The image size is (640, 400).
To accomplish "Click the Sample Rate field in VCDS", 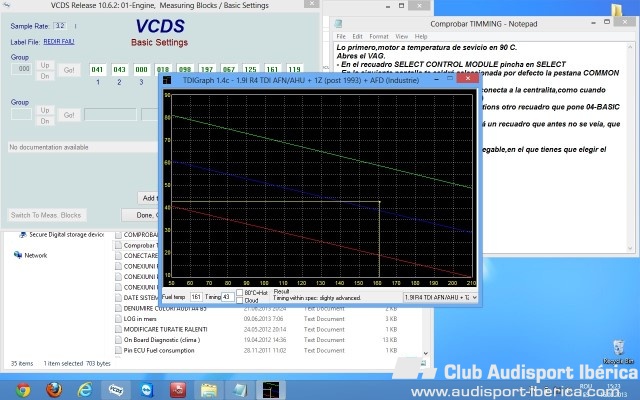I will tap(60, 26).
